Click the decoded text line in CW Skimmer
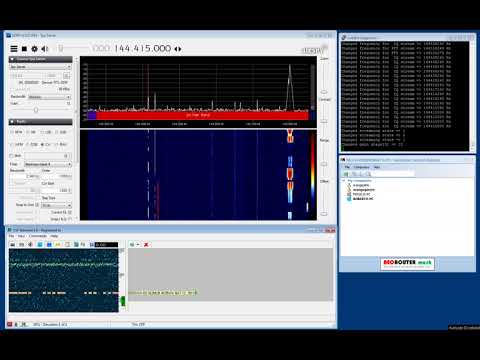This screenshot has width=480, height=360. click(x=163, y=293)
